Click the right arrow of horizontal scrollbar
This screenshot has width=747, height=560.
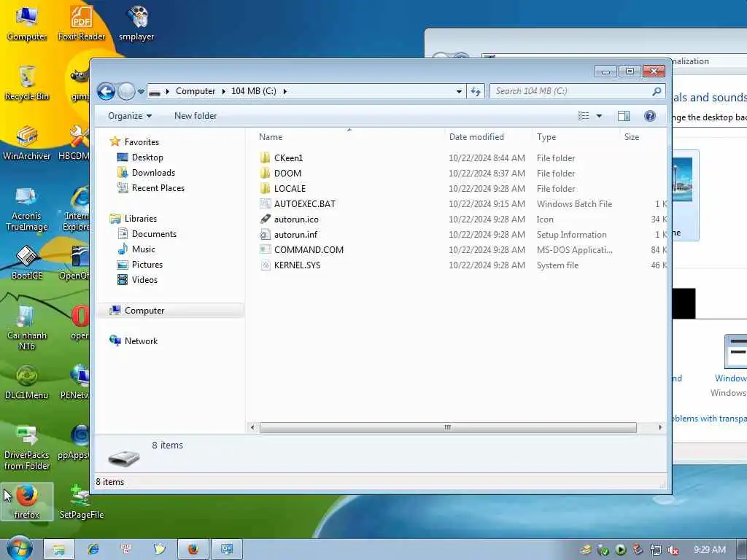pos(659,427)
